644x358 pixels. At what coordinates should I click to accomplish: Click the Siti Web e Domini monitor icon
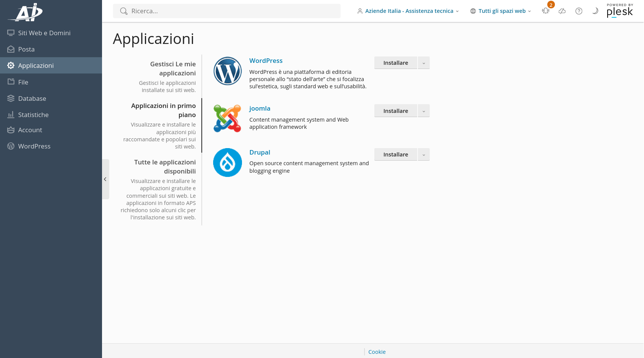coord(11,33)
